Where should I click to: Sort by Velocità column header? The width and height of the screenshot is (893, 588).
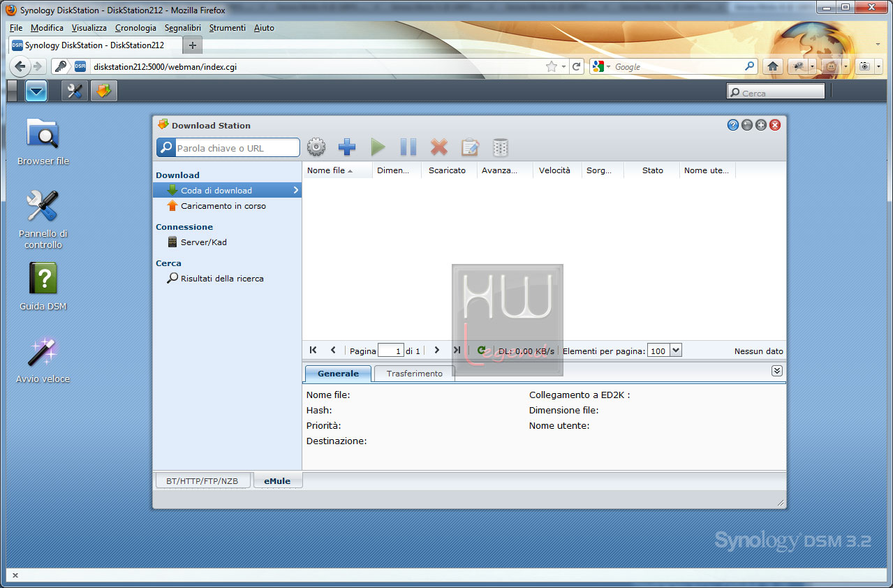558,170
